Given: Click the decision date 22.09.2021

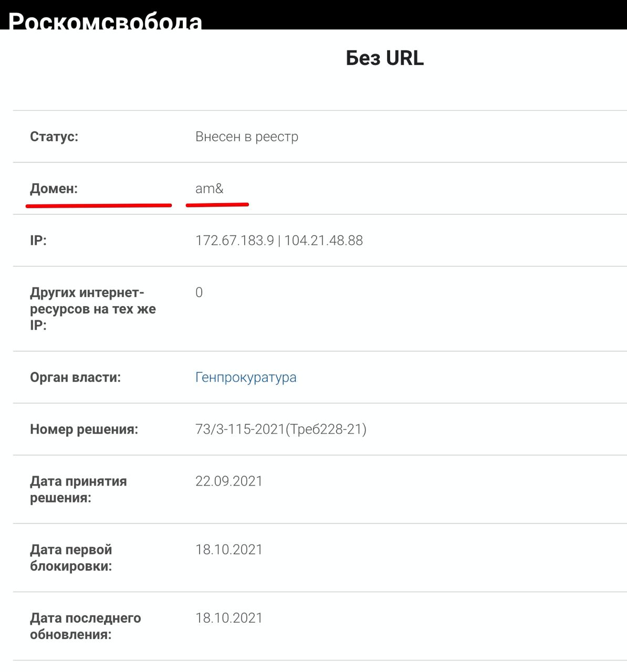Looking at the screenshot, I should click(x=229, y=481).
